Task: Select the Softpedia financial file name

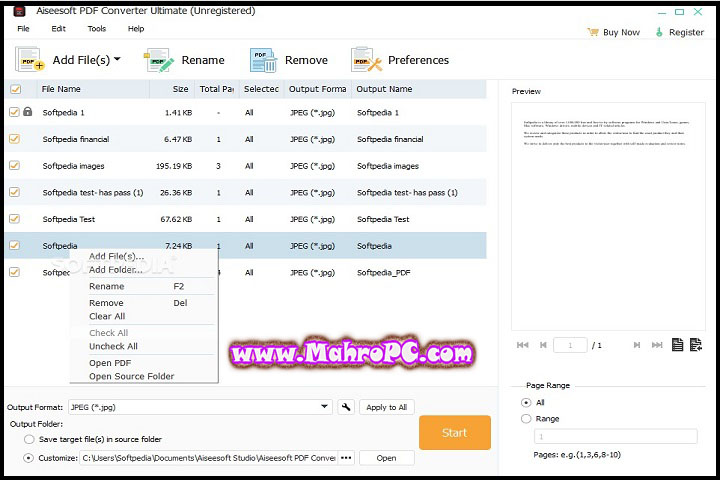Action: click(76, 139)
